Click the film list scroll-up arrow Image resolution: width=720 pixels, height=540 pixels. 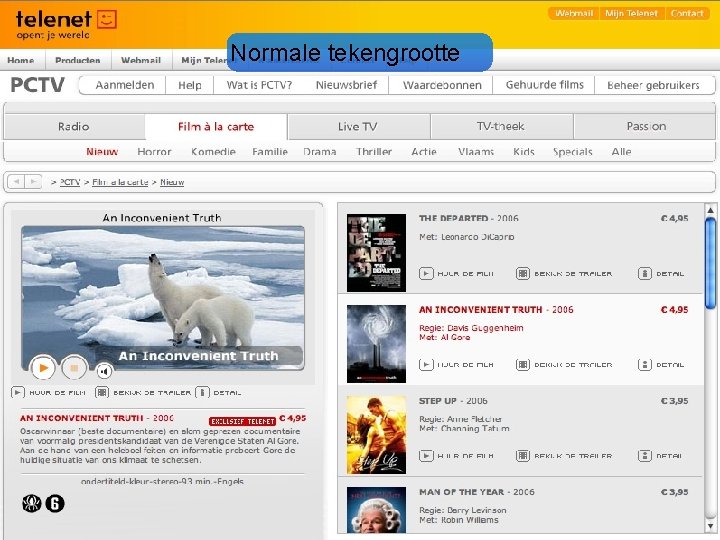(710, 210)
